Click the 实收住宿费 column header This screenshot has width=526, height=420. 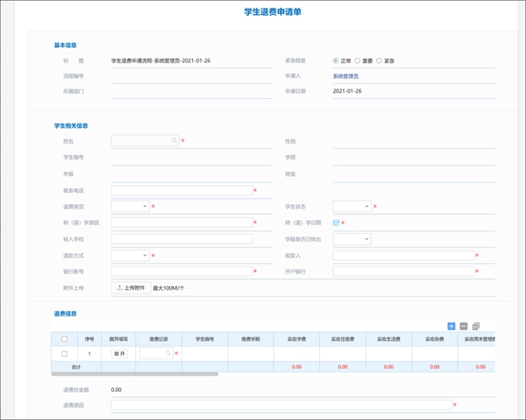coord(343,339)
